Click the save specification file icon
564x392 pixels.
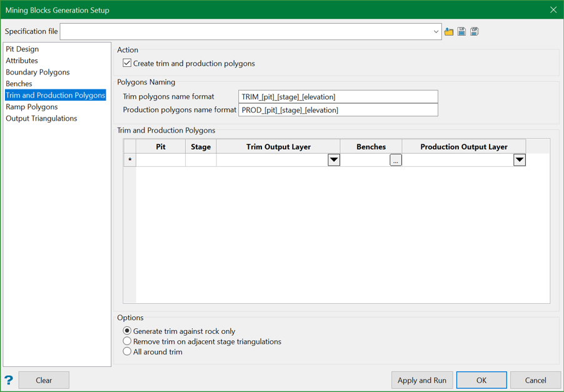click(461, 31)
